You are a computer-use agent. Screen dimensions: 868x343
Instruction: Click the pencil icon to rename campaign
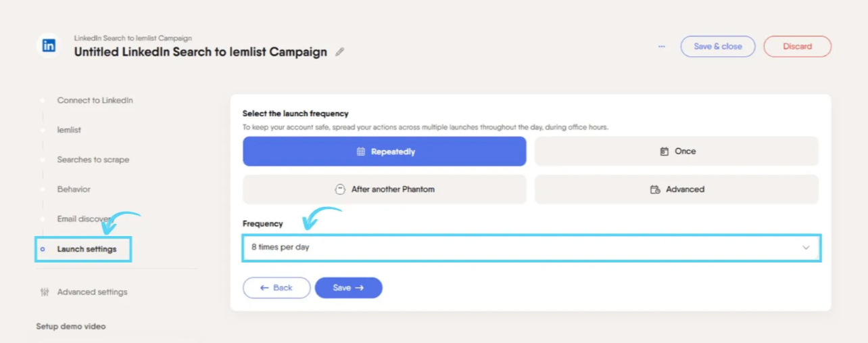[x=340, y=52]
